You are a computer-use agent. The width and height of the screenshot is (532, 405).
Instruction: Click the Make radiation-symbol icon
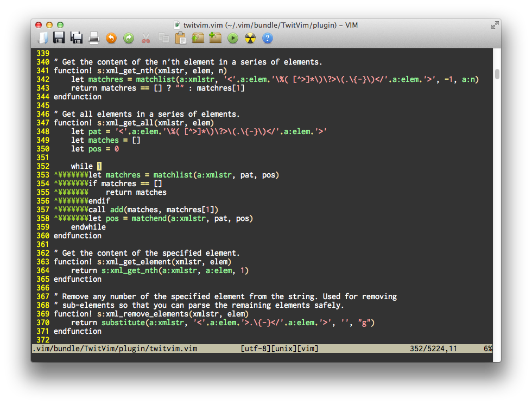(250, 38)
